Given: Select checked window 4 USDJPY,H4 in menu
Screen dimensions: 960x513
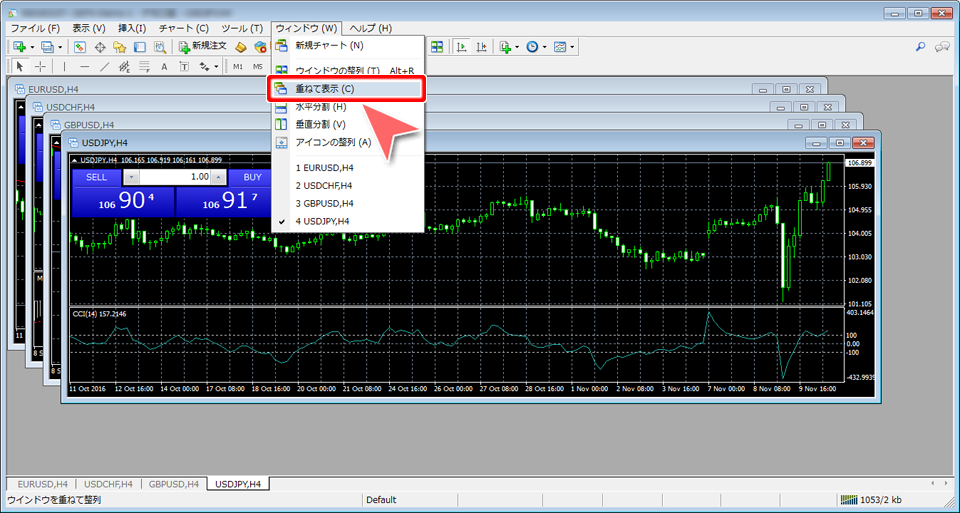Looking at the screenshot, I should click(322, 220).
